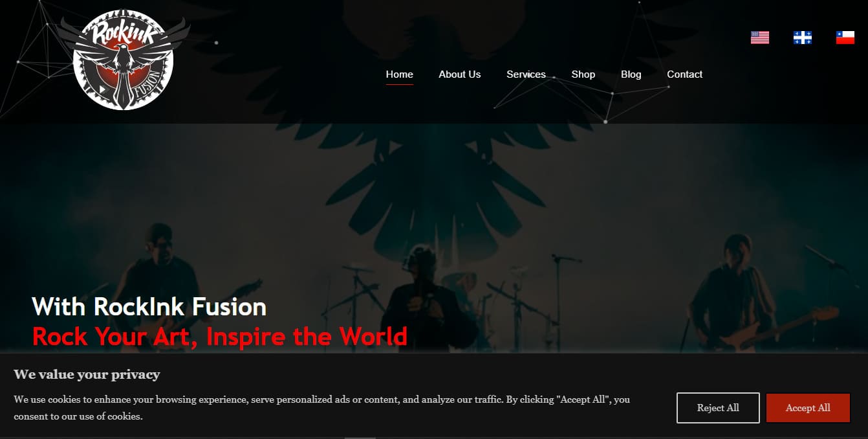Visit the Shop page
Viewport: 868px width, 439px height.
[583, 74]
